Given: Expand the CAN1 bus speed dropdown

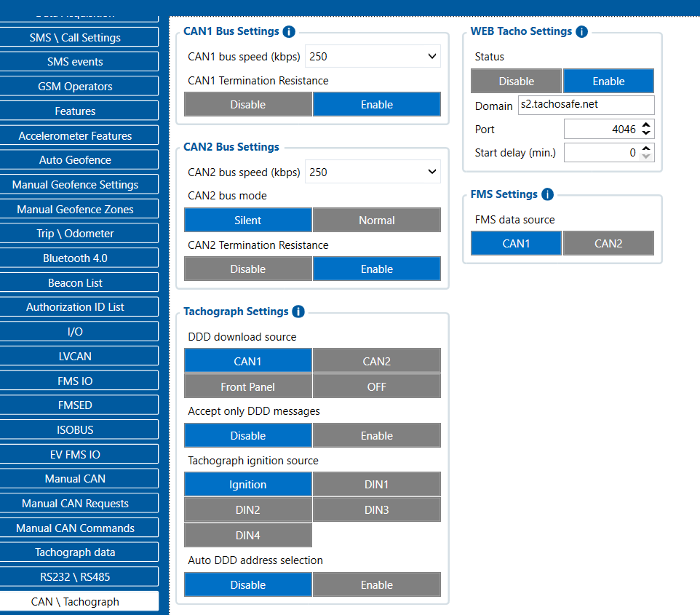Looking at the screenshot, I should pos(373,56).
